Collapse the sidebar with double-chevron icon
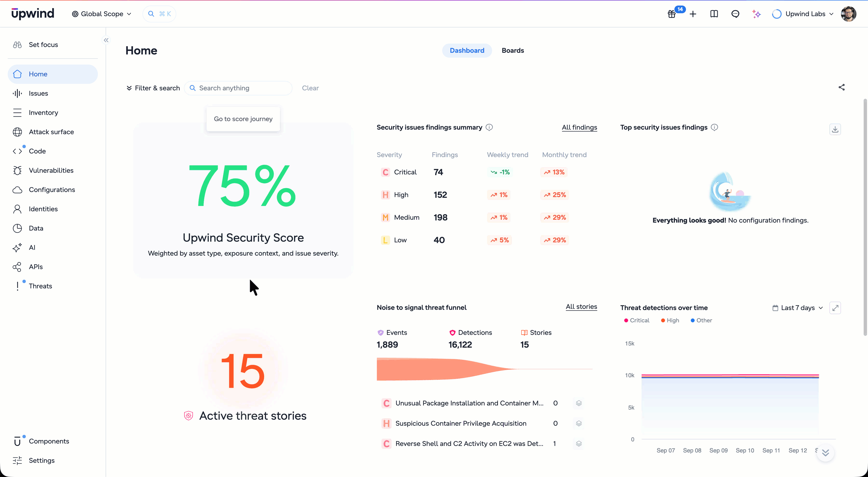Screen dimensions: 868x477 [x=106, y=40]
